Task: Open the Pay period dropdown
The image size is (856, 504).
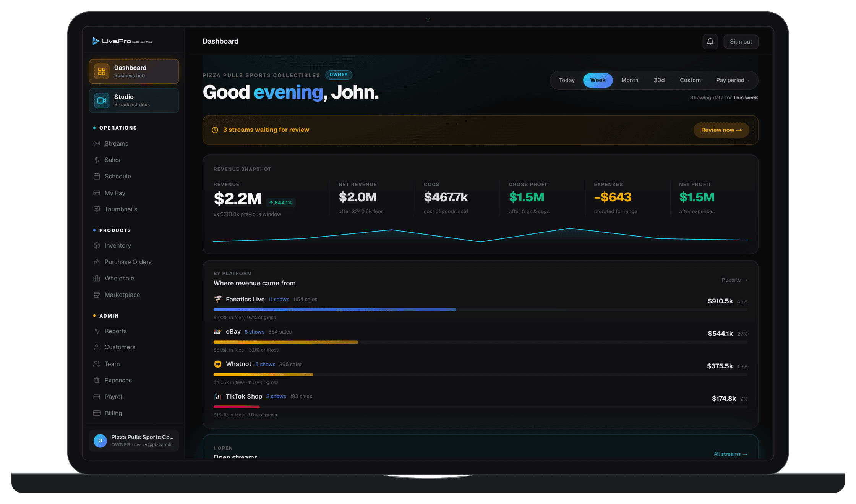Action: click(733, 80)
